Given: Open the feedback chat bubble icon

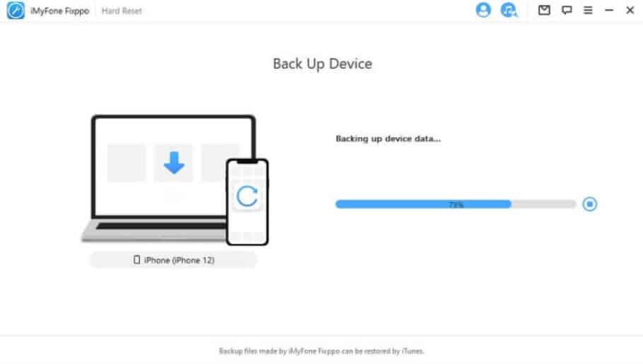Looking at the screenshot, I should click(567, 10).
